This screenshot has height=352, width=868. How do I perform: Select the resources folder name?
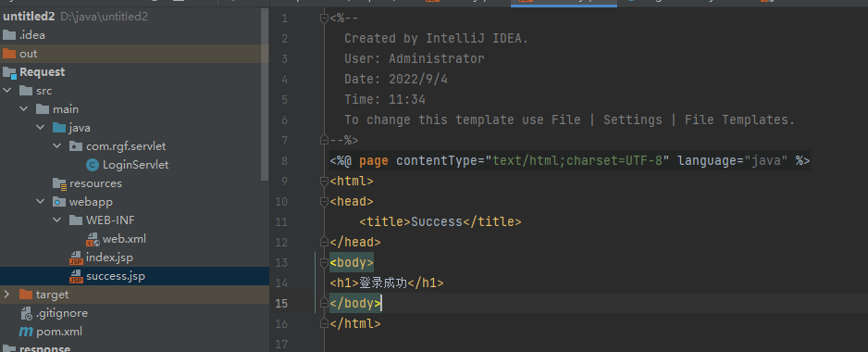coord(95,183)
